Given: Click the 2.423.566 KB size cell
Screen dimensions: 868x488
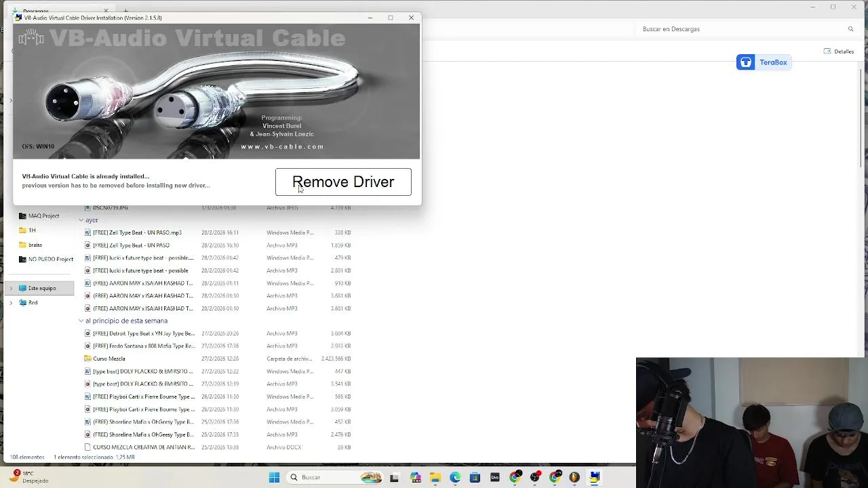Looking at the screenshot, I should coord(336,359).
